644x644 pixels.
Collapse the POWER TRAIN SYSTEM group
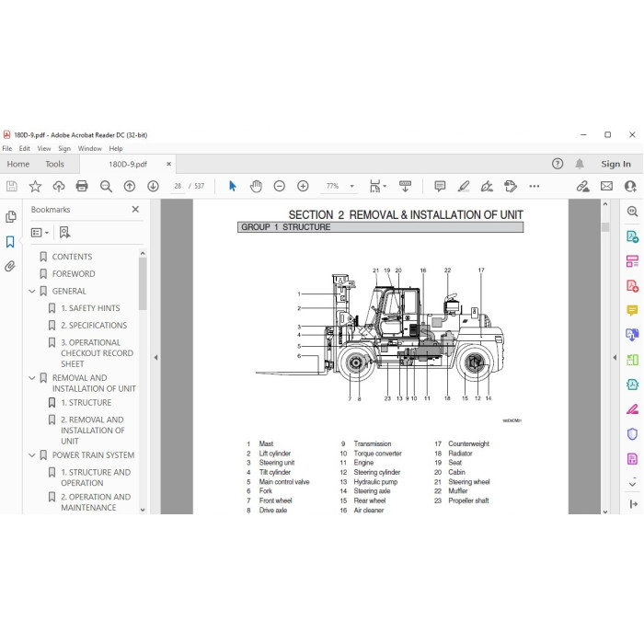(32, 455)
